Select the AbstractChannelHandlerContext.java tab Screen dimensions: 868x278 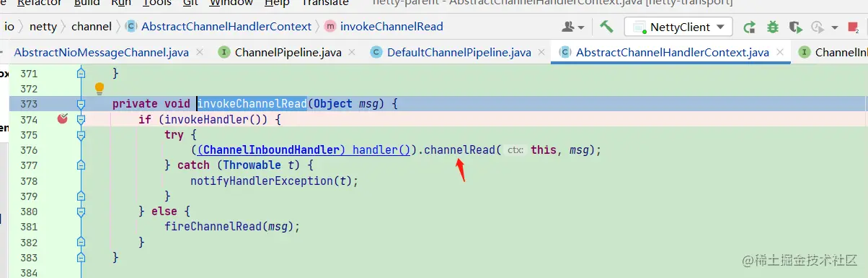pos(672,53)
